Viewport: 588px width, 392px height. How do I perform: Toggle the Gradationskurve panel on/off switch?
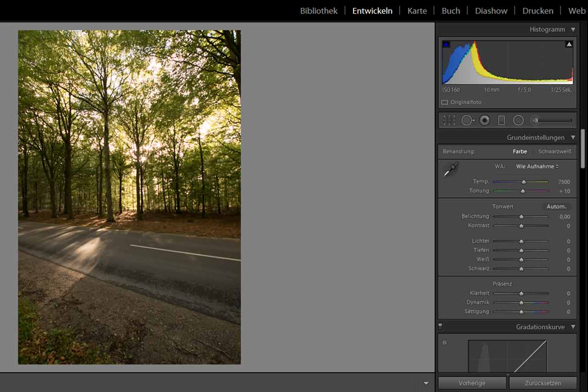440,326
